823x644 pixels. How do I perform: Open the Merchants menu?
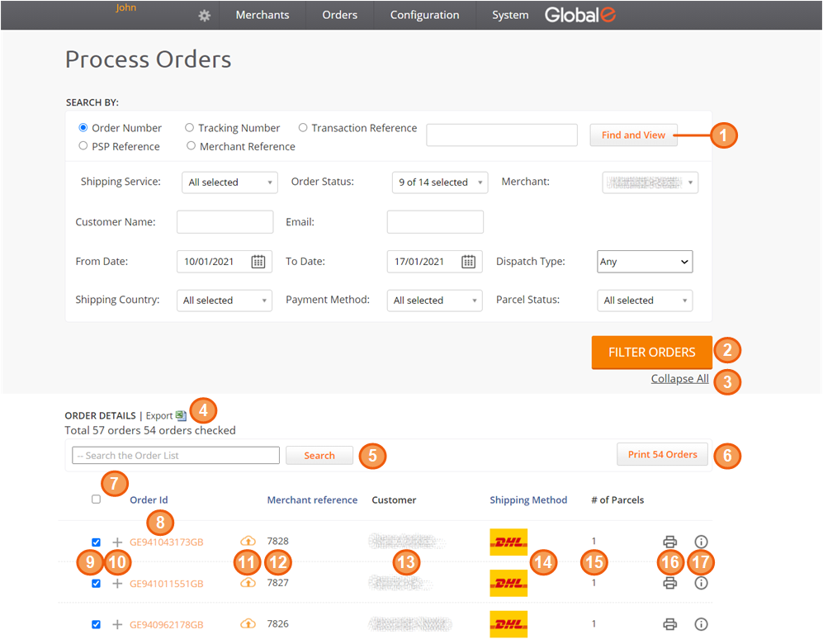pyautogui.click(x=263, y=15)
